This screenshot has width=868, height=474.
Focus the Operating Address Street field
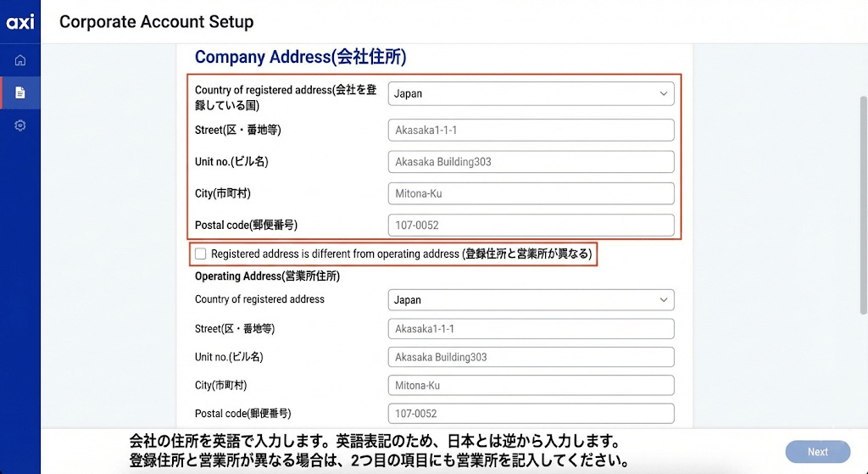click(x=531, y=329)
